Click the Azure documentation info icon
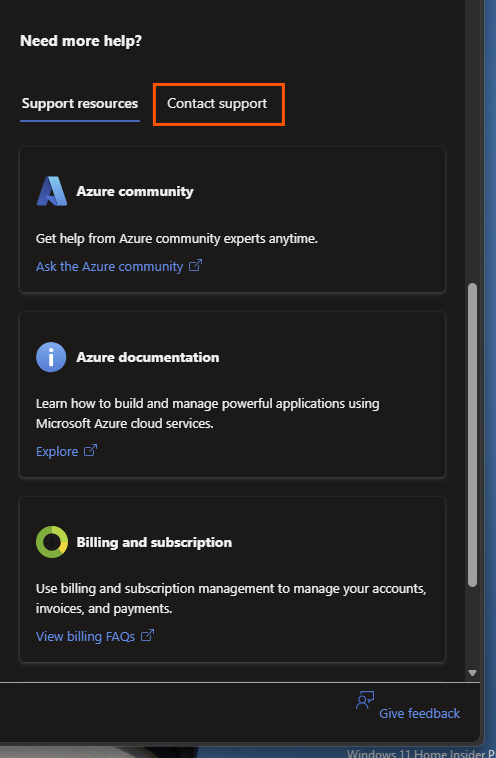Image resolution: width=496 pixels, height=758 pixels. [x=51, y=357]
